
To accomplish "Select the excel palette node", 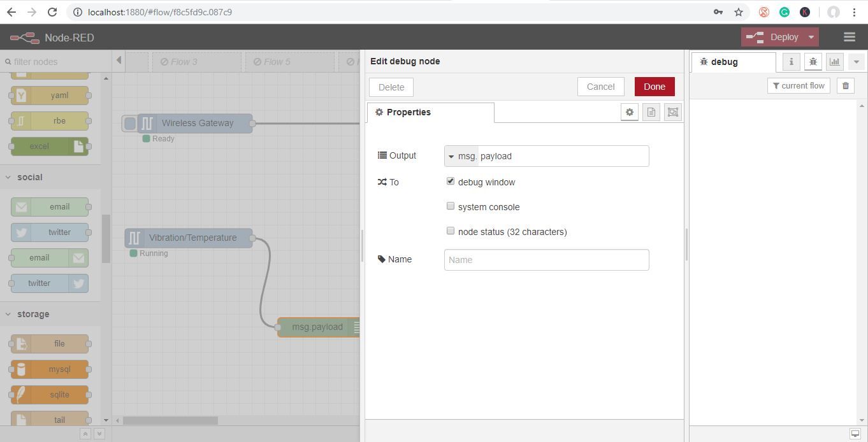I will 50,146.
